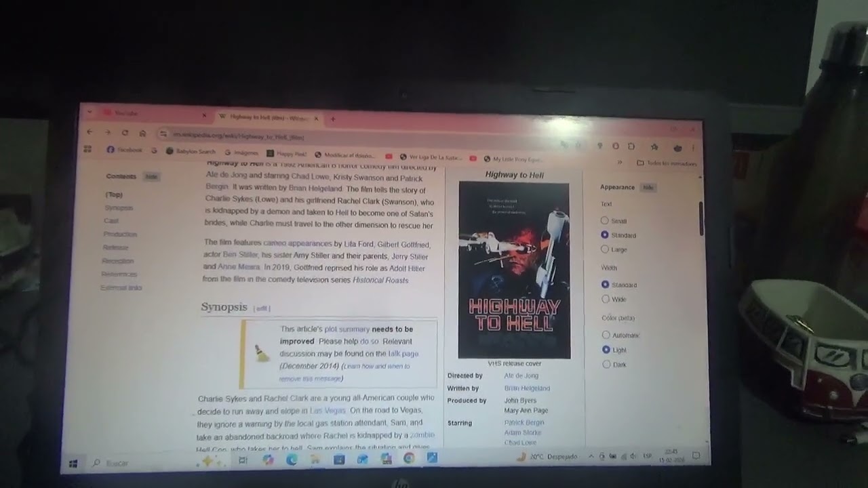
Task: Jump to Reception in the contents
Action: tap(118, 261)
